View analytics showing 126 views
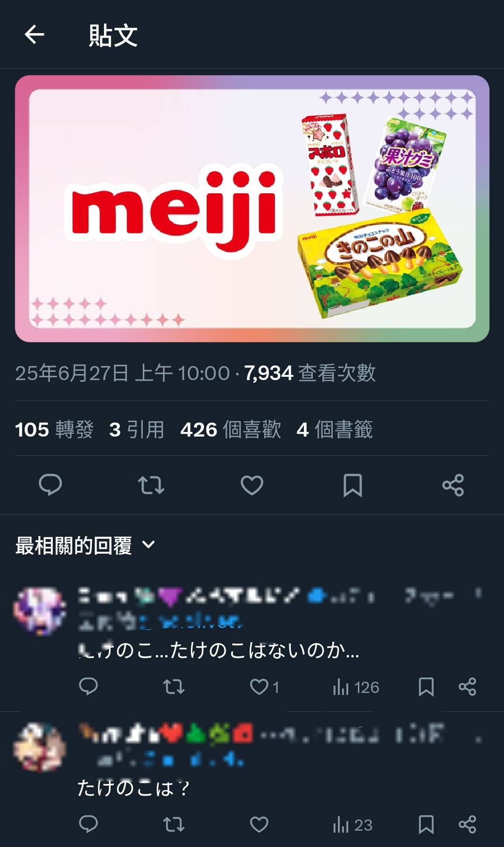Image resolution: width=504 pixels, height=847 pixels. coord(356,687)
